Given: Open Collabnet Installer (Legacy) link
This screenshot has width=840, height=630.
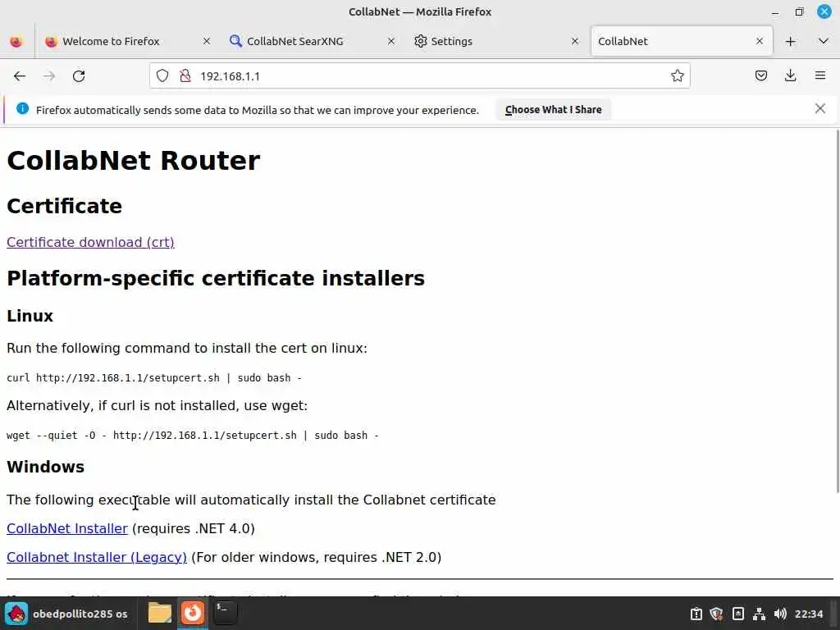Looking at the screenshot, I should point(97,557).
